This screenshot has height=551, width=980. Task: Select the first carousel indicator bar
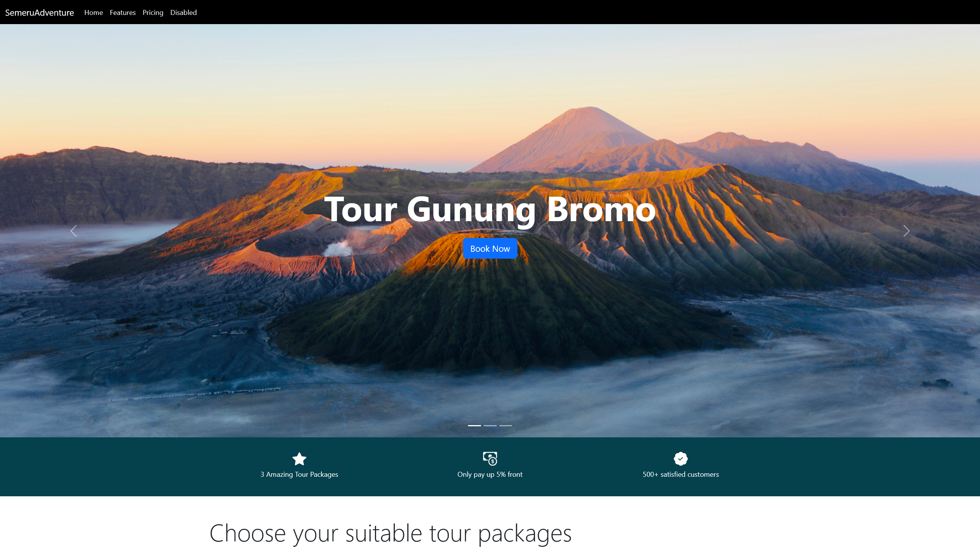(474, 425)
